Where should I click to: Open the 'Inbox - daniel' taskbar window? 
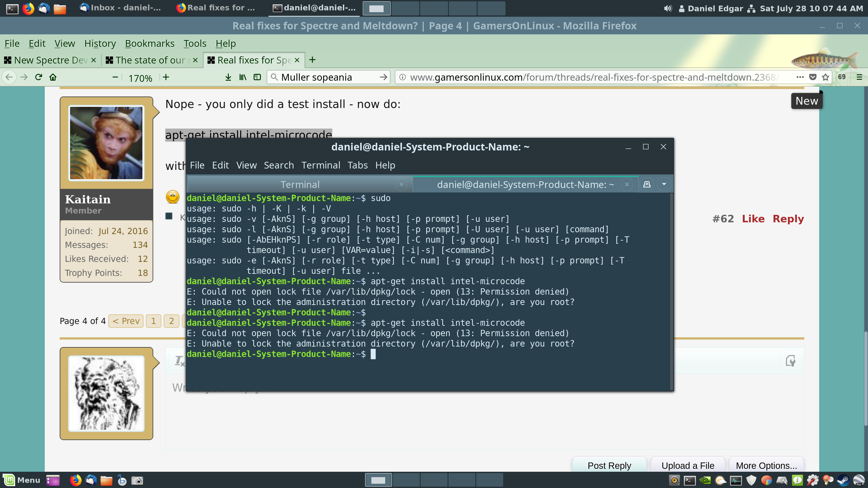click(120, 8)
